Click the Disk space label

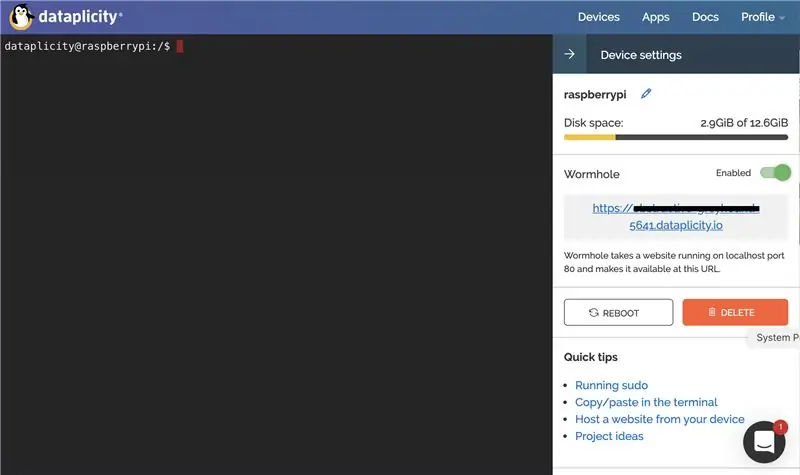pyautogui.click(x=593, y=123)
